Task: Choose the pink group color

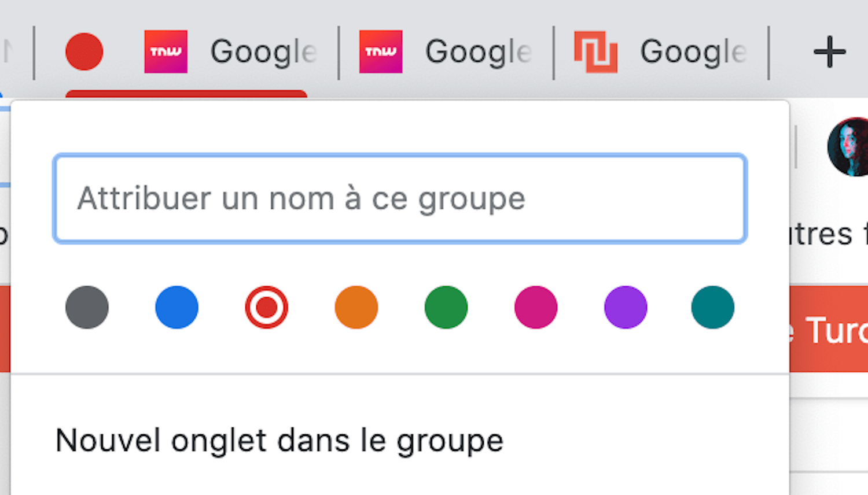Action: point(536,307)
